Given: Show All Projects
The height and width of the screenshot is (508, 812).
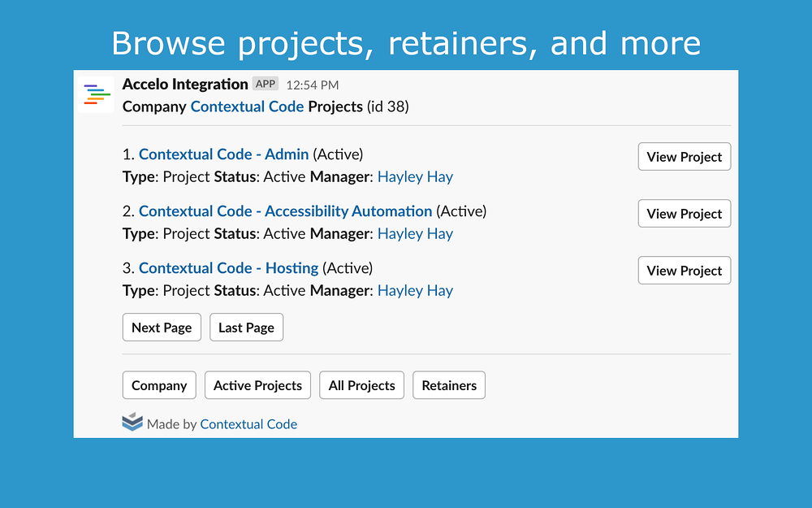Looking at the screenshot, I should (361, 385).
